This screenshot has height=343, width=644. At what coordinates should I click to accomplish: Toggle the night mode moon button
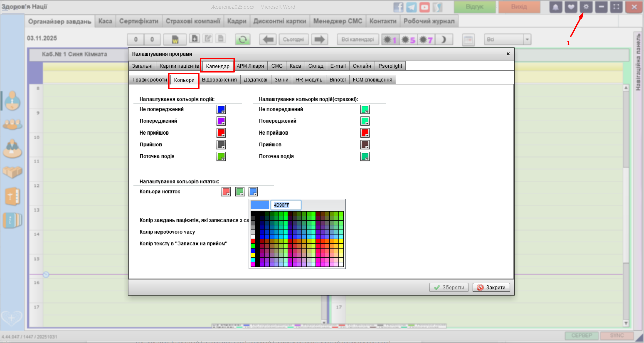point(444,40)
